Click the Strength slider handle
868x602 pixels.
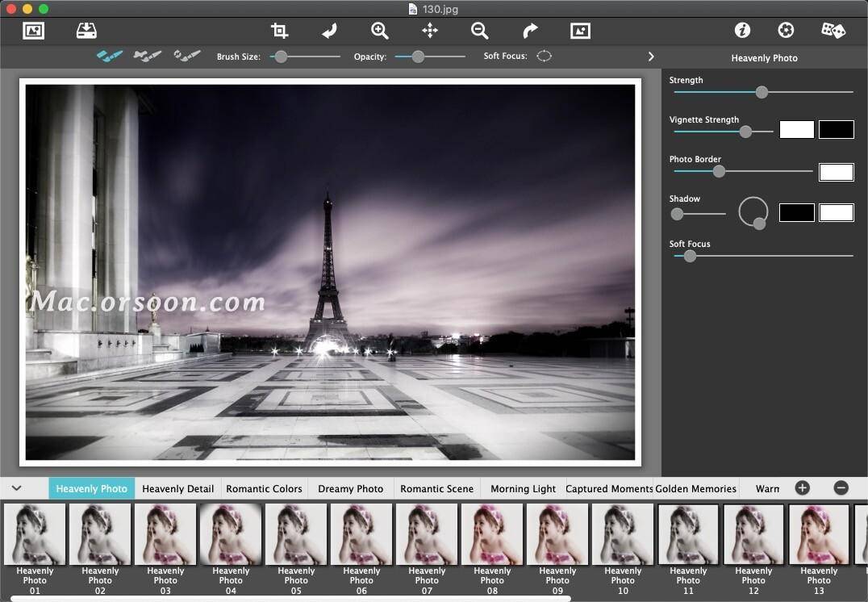tap(762, 92)
